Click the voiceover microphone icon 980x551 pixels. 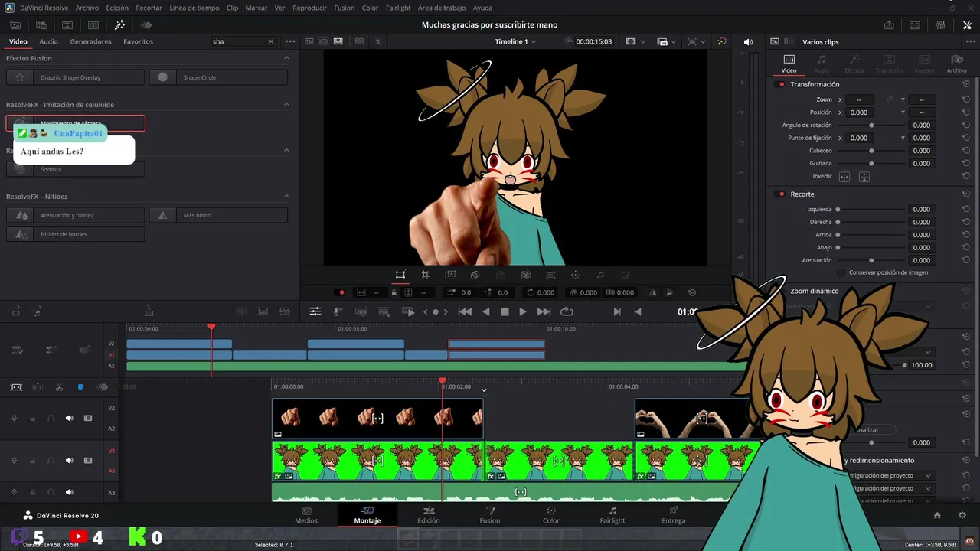(x=338, y=311)
